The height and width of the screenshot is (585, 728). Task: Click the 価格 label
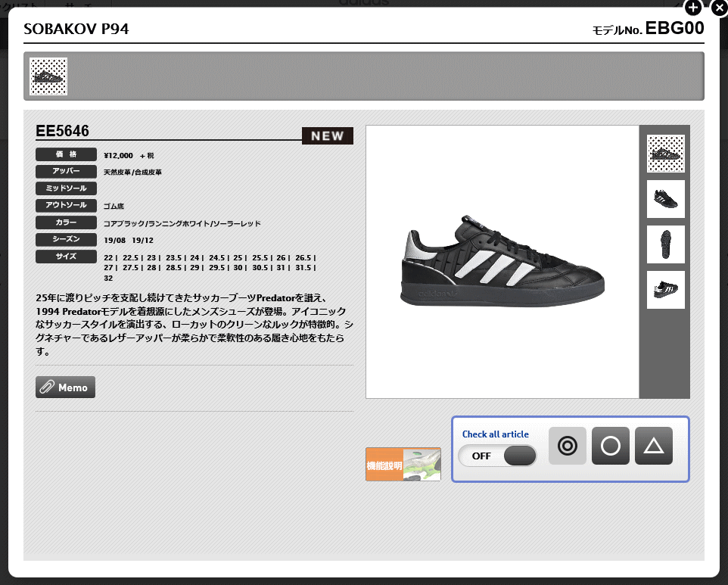coord(66,154)
